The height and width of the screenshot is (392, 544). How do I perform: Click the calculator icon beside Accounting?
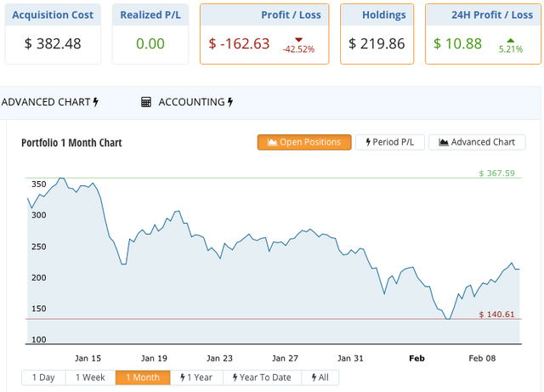click(x=146, y=102)
